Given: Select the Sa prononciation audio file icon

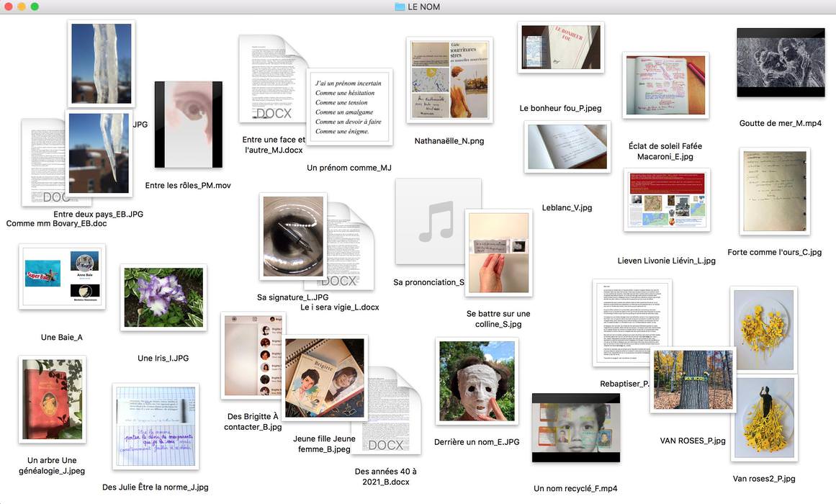Looking at the screenshot, I should click(432, 216).
